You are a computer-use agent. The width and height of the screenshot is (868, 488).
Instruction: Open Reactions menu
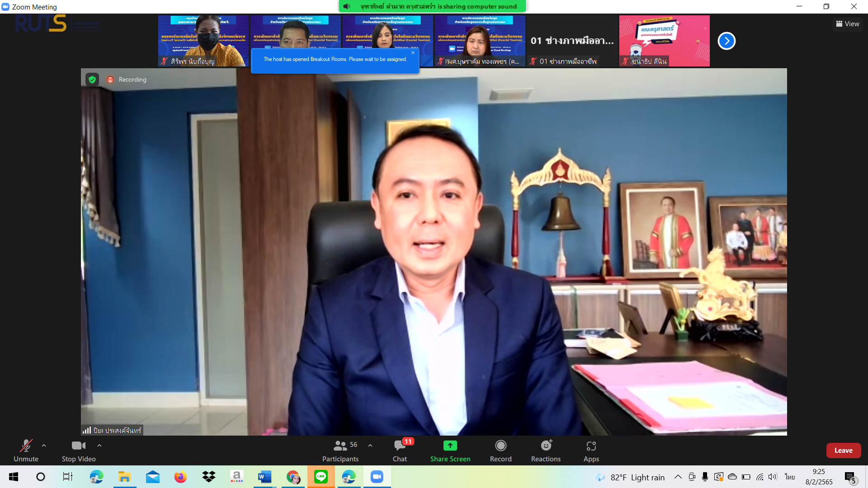click(546, 451)
